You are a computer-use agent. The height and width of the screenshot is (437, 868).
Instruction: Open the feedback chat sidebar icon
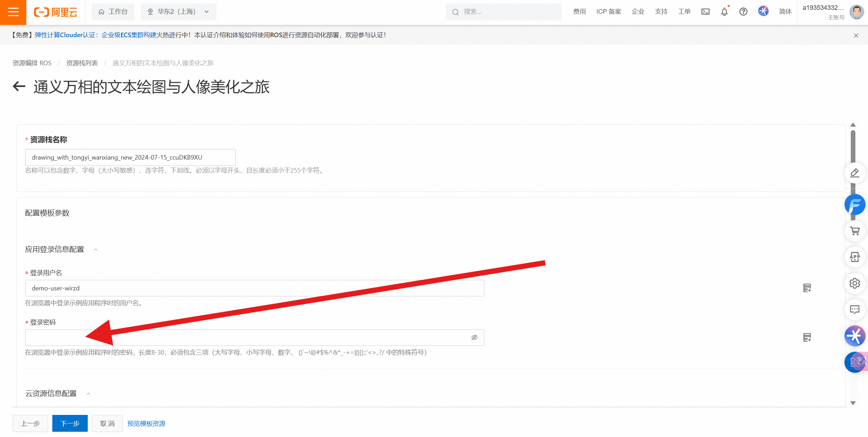[855, 309]
